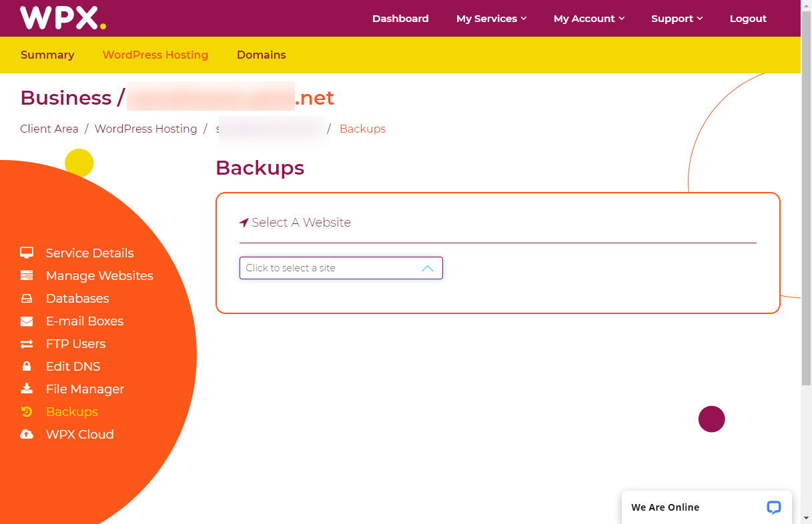This screenshot has height=524, width=812.
Task: Open E-mail Boxes section
Action: 85,321
